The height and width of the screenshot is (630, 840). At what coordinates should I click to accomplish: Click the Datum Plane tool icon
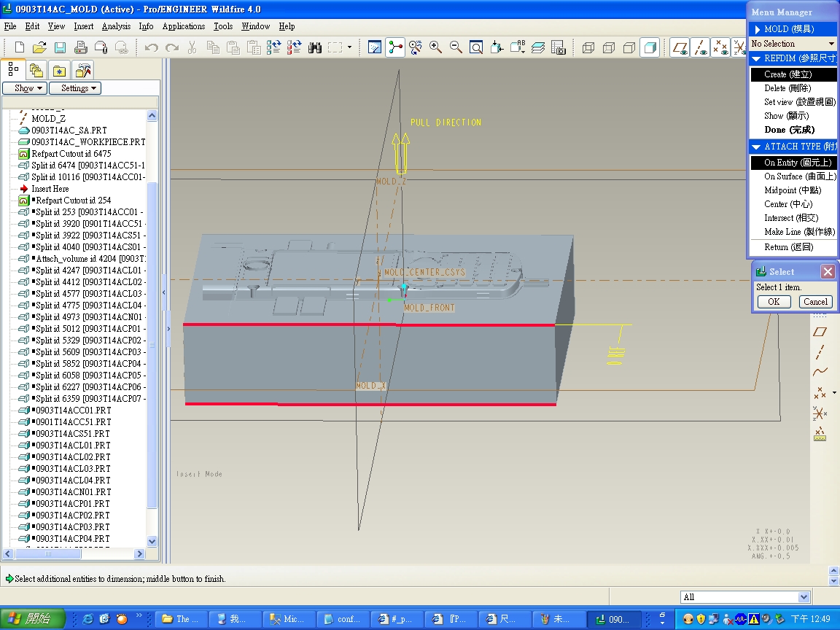(x=820, y=332)
